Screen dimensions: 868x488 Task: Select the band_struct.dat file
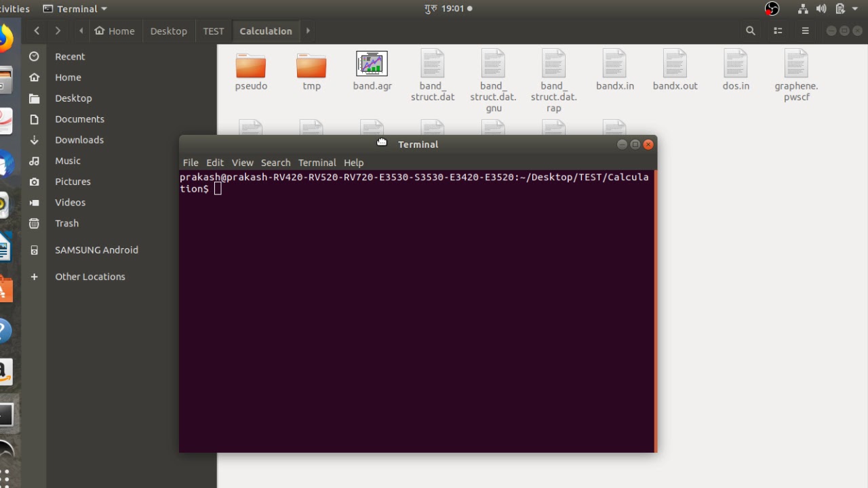coord(433,75)
